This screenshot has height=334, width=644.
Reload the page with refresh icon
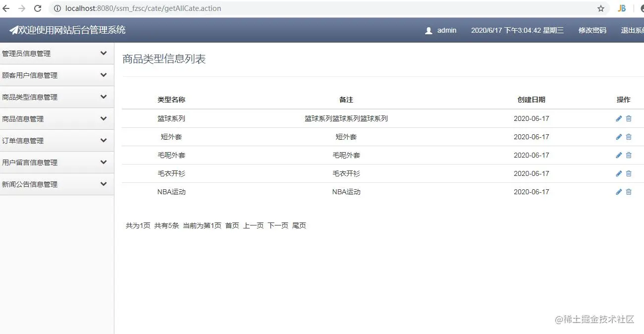(x=38, y=8)
